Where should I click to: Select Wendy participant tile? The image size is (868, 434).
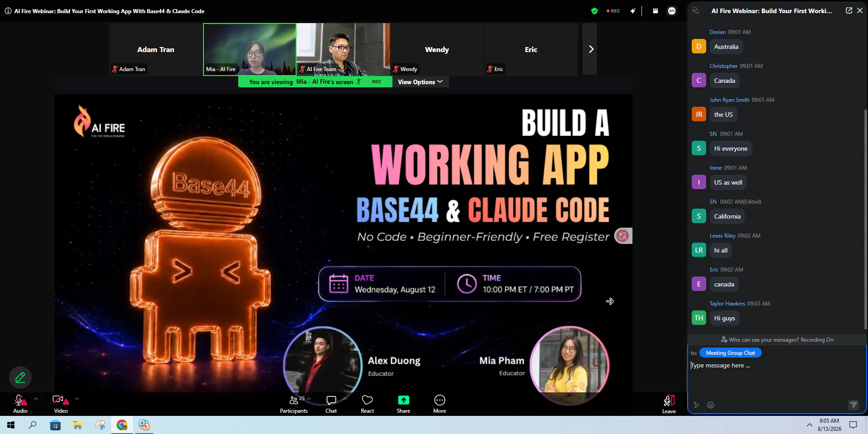click(437, 49)
